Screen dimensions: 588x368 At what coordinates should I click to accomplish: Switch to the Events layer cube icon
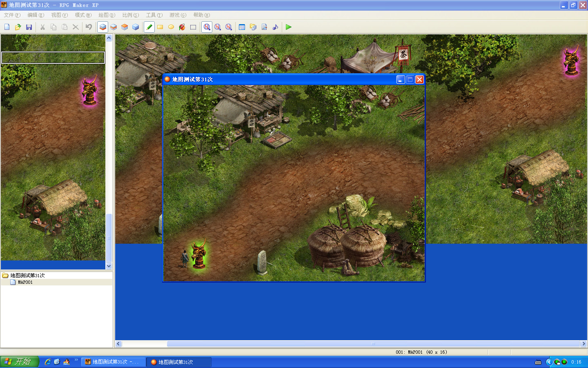click(x=136, y=27)
